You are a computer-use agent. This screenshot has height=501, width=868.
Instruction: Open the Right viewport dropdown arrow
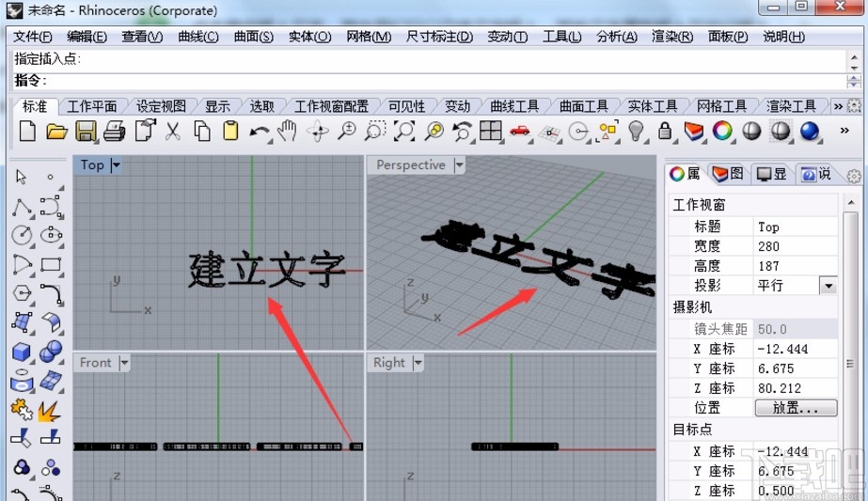click(x=418, y=363)
